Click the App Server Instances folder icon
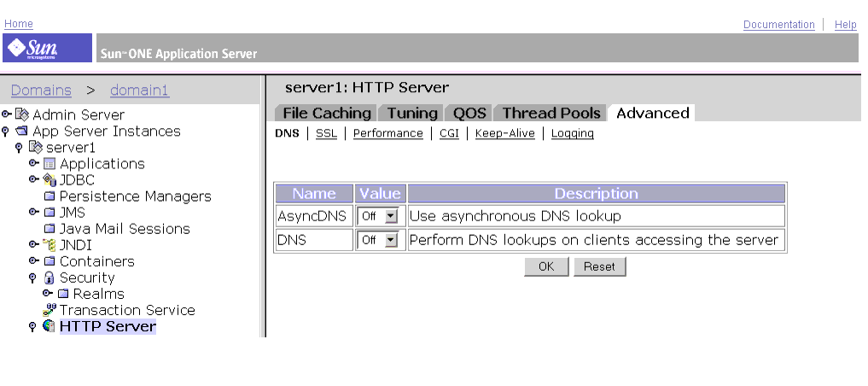 point(21,132)
